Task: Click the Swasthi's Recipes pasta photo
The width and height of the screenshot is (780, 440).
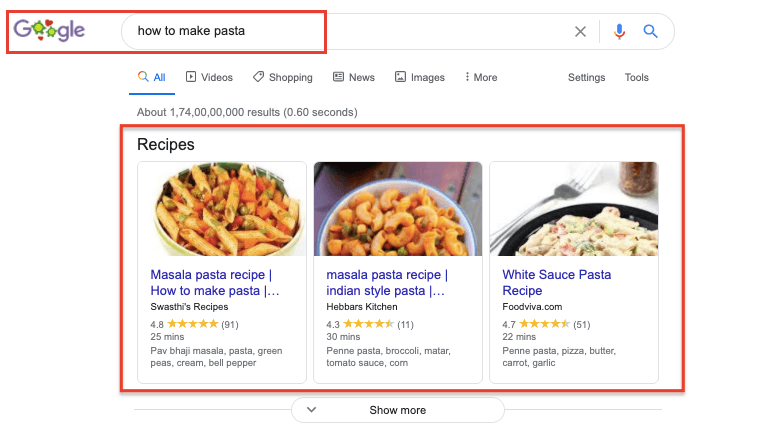Action: (x=222, y=209)
